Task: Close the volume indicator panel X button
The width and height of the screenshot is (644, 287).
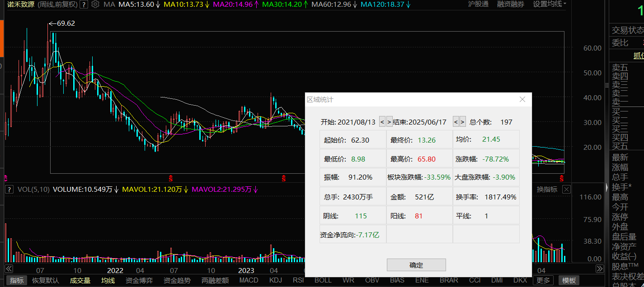Action: point(566,189)
